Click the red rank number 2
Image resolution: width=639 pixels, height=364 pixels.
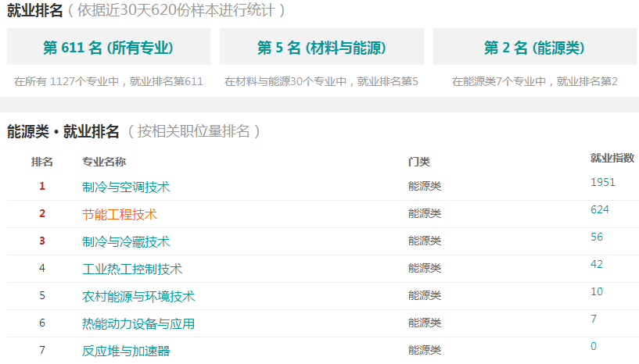pos(42,213)
